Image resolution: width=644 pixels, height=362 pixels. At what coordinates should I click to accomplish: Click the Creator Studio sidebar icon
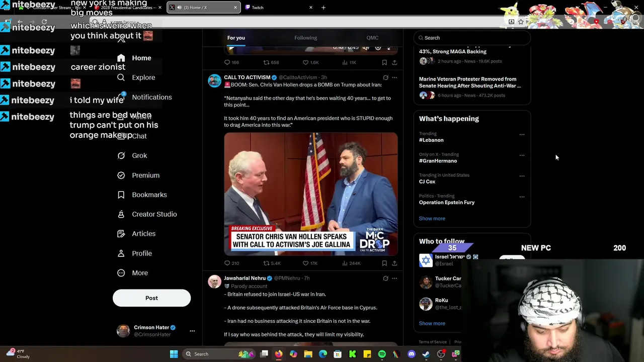(x=121, y=214)
